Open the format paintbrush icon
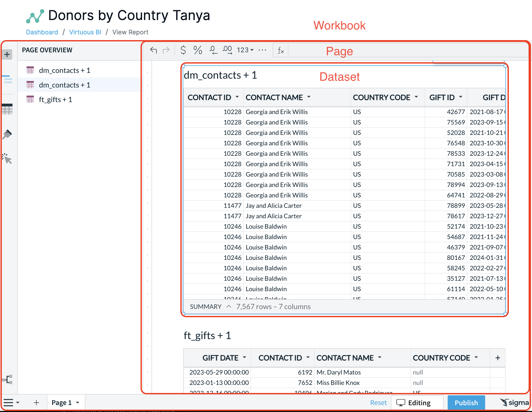 click(x=7, y=134)
